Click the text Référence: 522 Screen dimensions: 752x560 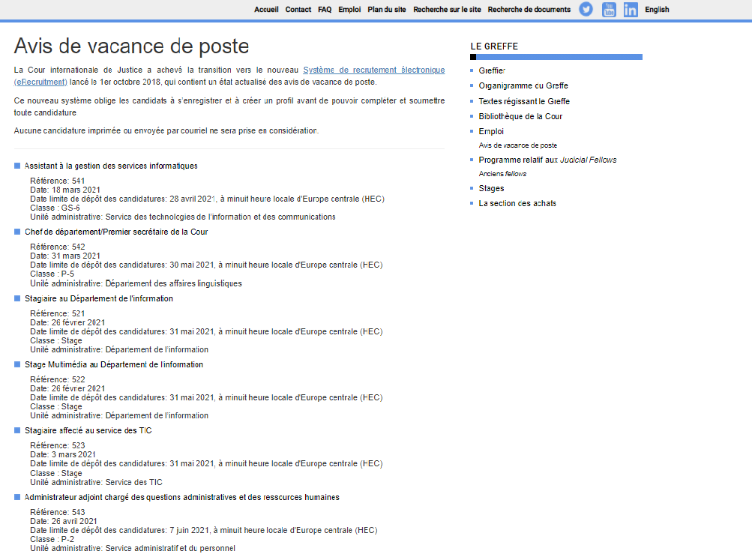[58, 380]
